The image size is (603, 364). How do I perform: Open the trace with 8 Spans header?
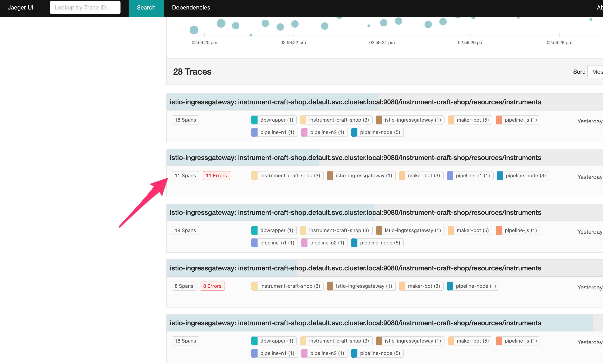click(x=355, y=268)
